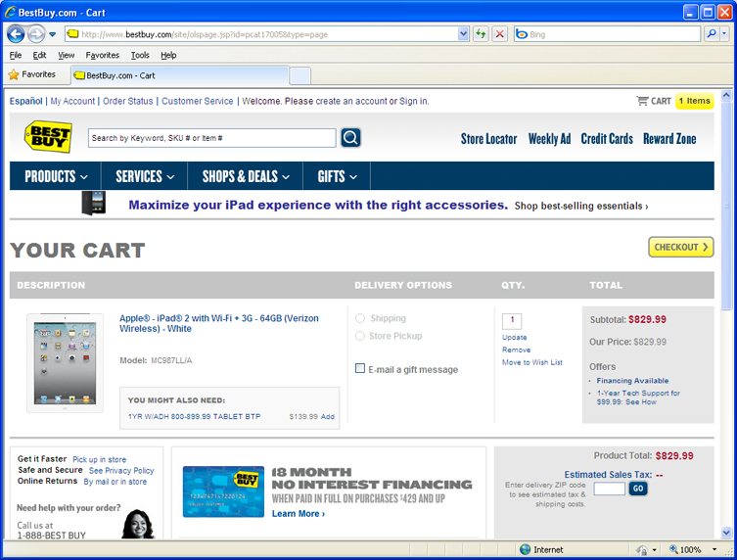Open the Tools menu
737x560 pixels.
(140, 55)
